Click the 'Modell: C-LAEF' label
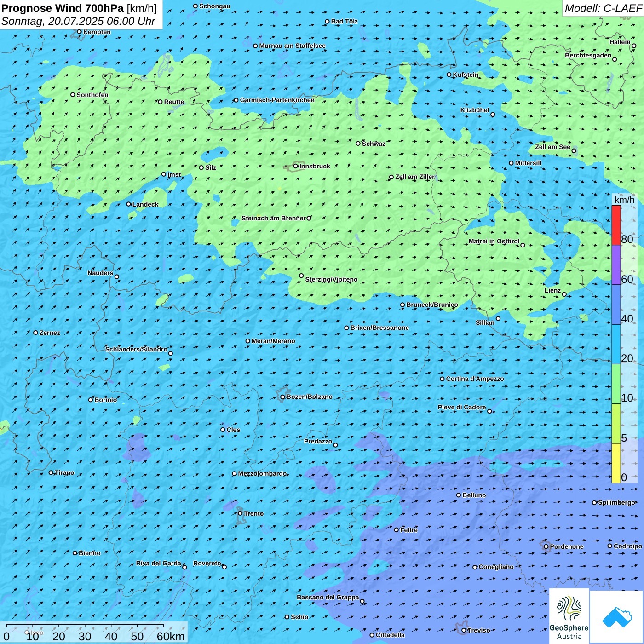Viewport: 644px width, 644px height. [603, 8]
